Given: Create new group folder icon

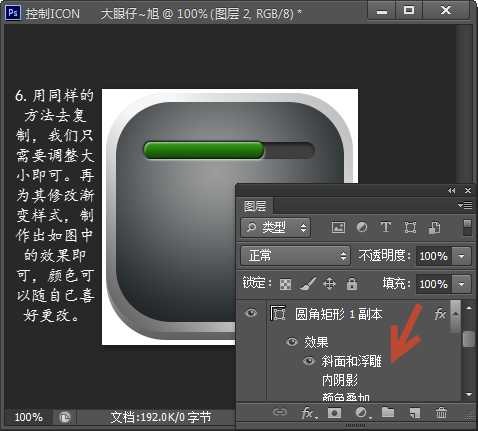Looking at the screenshot, I should point(388,412).
